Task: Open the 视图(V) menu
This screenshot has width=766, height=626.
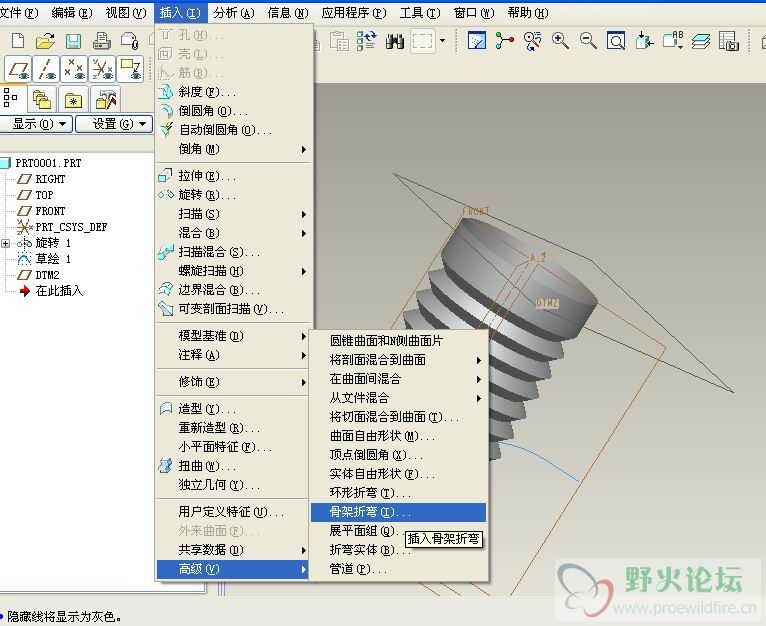Action: 126,13
